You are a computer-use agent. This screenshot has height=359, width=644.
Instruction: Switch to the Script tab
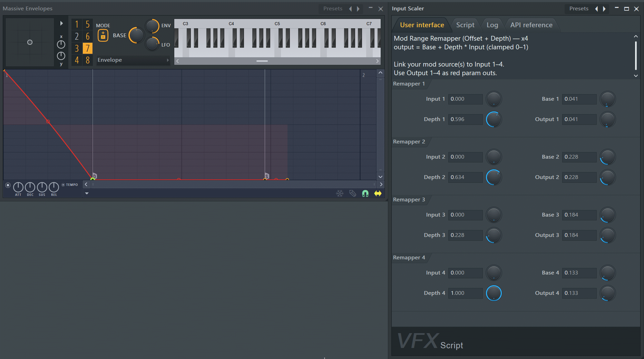[x=465, y=25]
